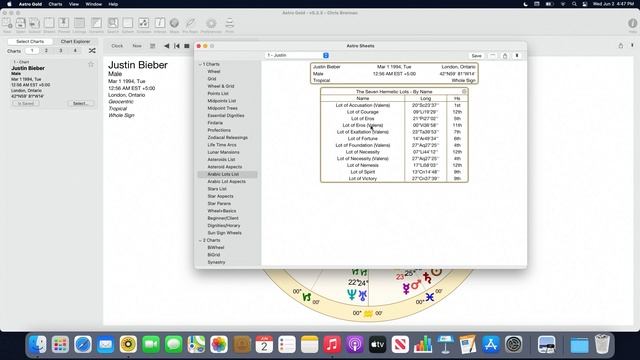Select Arabic Lots List sheet
Viewport: 640px width, 360px height.
(x=227, y=174)
